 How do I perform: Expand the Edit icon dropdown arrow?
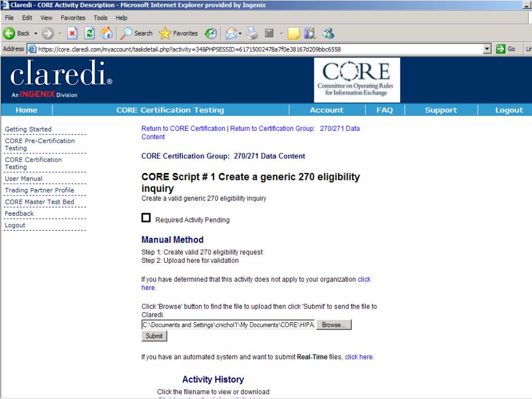[x=281, y=34]
